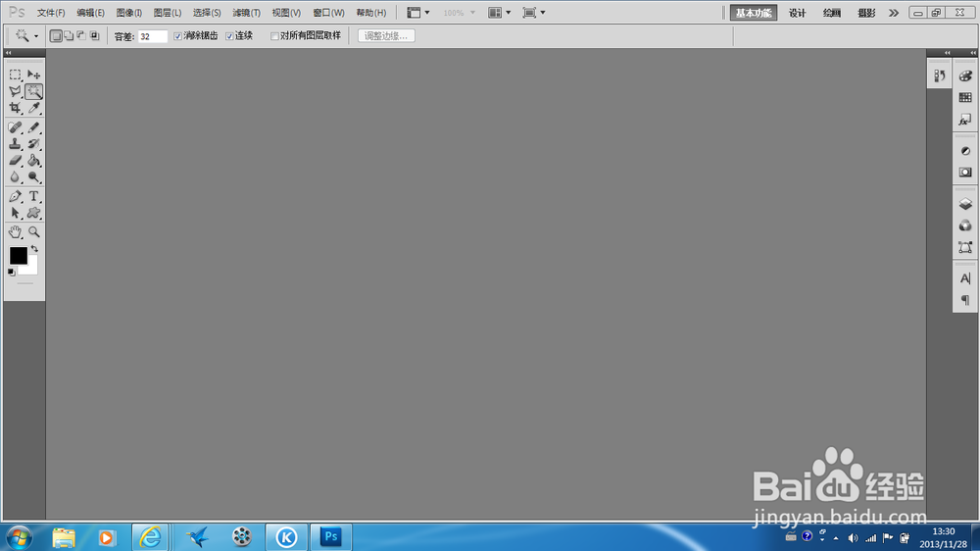Open the Channels panel icon

coord(965,225)
